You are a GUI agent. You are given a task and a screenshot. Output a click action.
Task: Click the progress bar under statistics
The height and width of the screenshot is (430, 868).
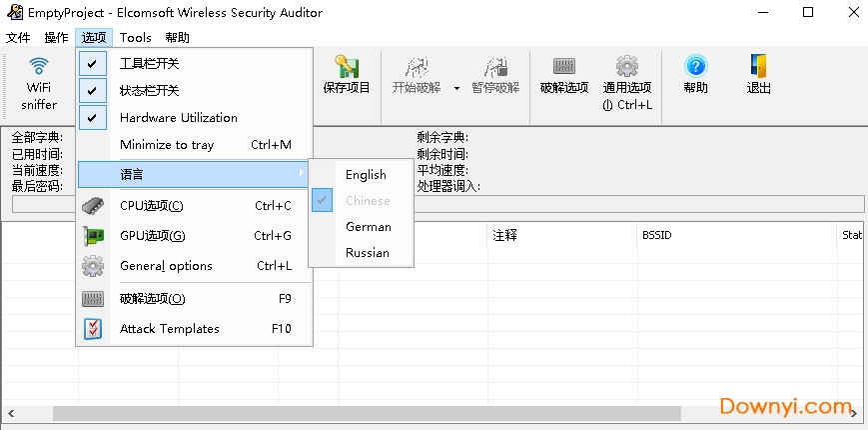point(437,204)
